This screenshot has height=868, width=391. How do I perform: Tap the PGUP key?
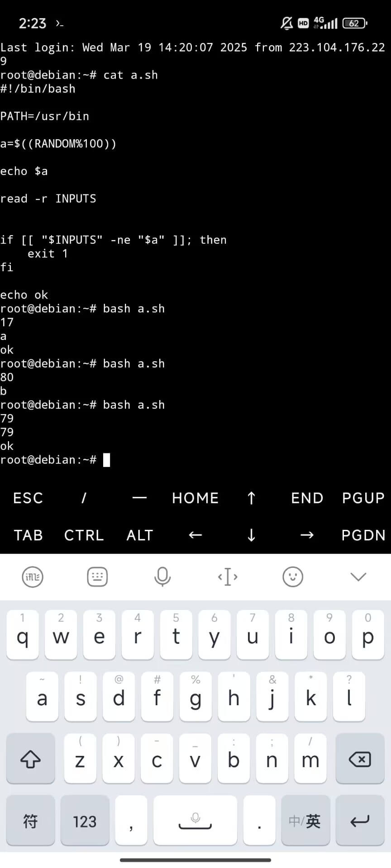tap(363, 498)
